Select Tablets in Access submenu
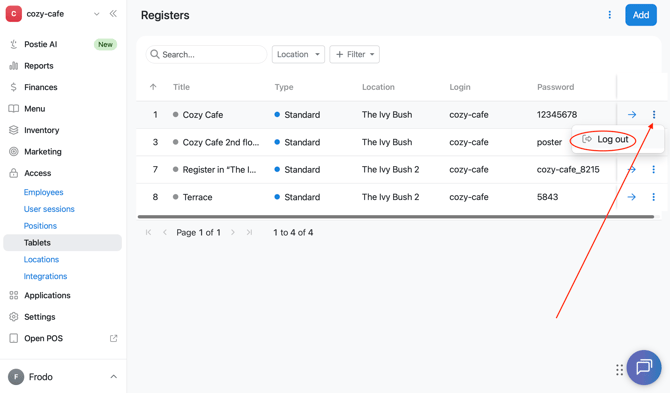Viewport: 670px width, 393px height. point(62,243)
